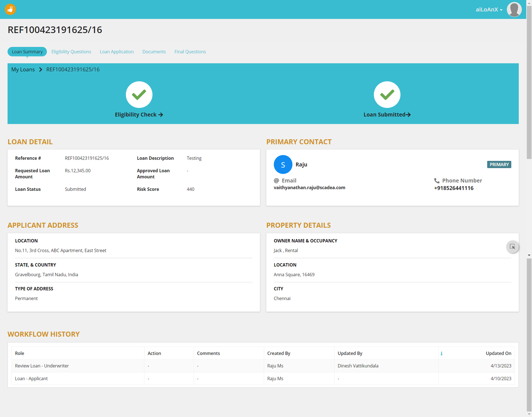This screenshot has width=532, height=417.
Task: Click the Testing loan description value
Action: point(194,158)
